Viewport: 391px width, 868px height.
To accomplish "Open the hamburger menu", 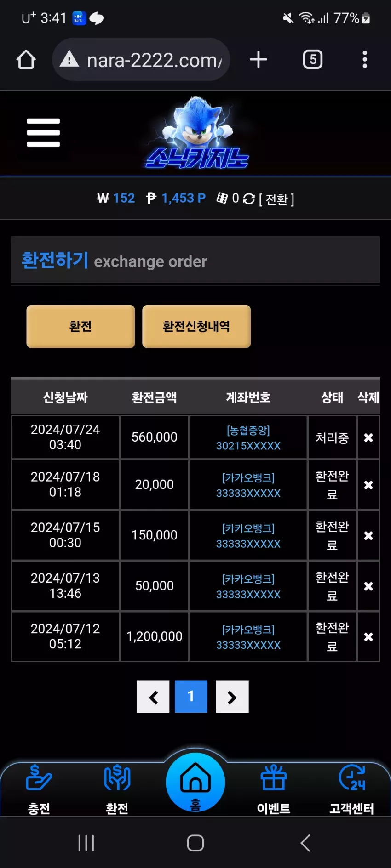I will tap(43, 133).
